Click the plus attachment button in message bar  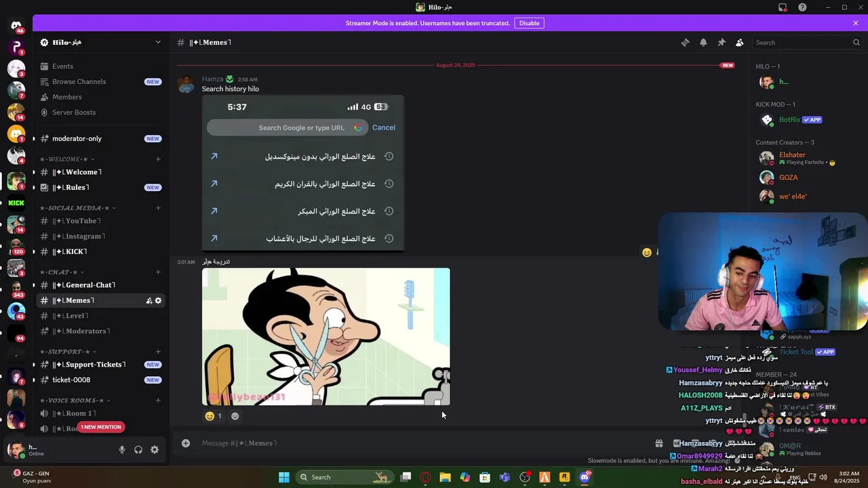click(x=185, y=443)
